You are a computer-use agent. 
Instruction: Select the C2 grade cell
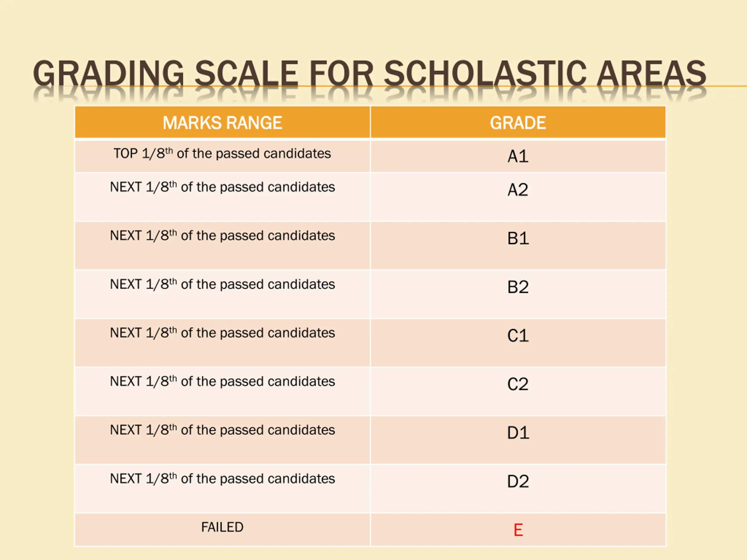tap(518, 391)
